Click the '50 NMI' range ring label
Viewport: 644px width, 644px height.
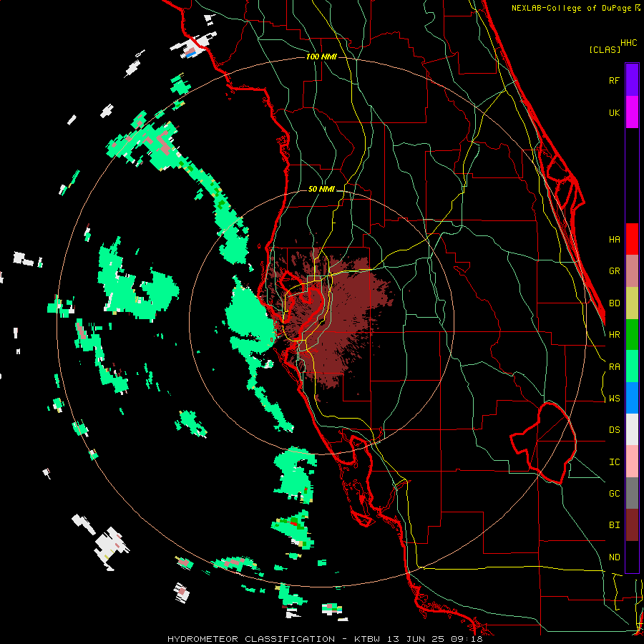pyautogui.click(x=321, y=189)
